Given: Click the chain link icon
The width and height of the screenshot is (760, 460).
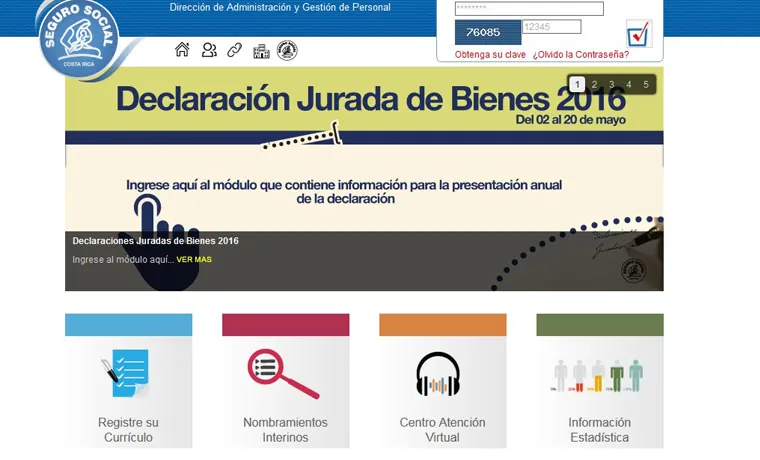Looking at the screenshot, I should tap(235, 50).
